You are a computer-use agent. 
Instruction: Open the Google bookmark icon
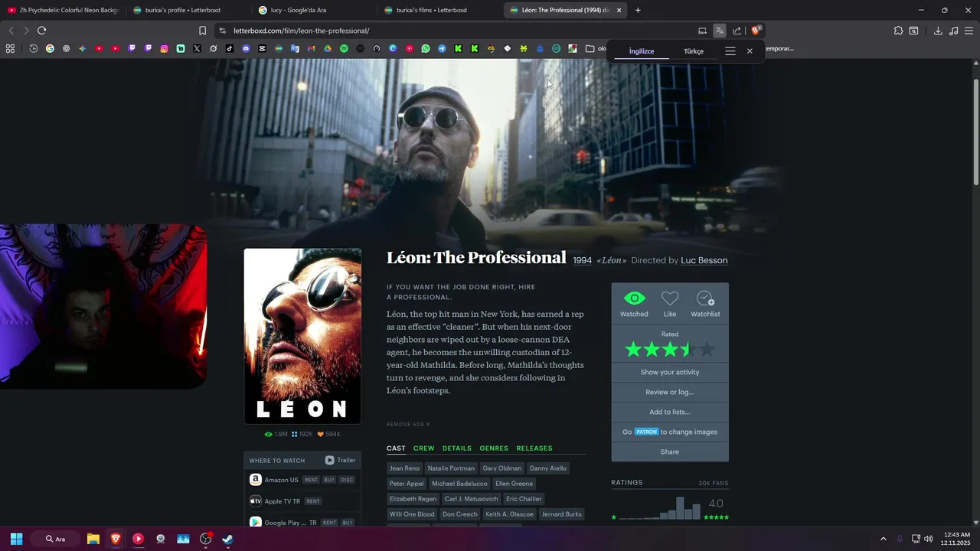(x=50, y=48)
